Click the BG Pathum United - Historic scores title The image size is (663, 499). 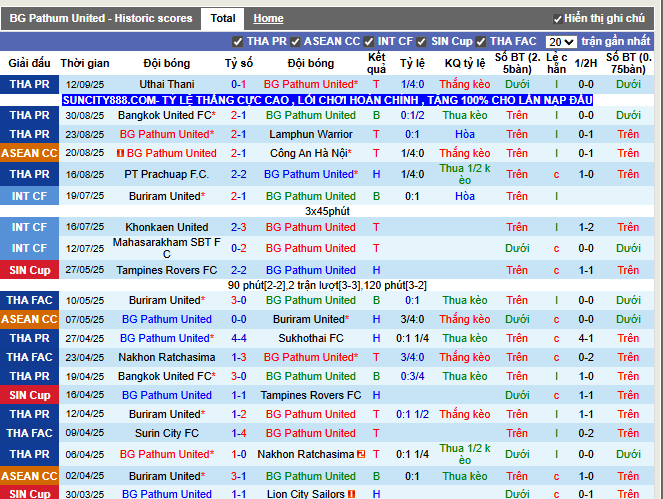click(x=101, y=19)
